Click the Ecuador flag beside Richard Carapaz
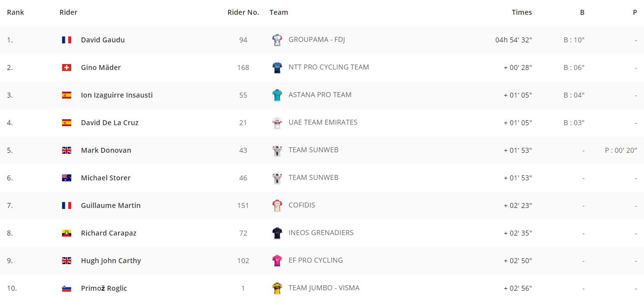Image resolution: width=644 pixels, height=306 pixels. 66,233
